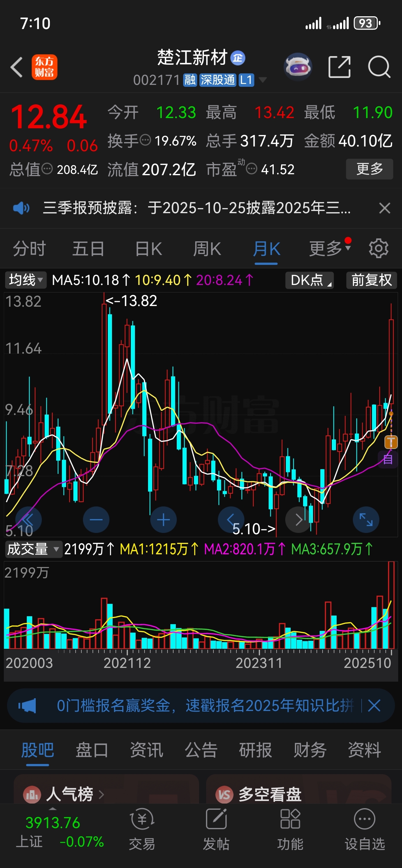Tap the info icon next to 换手
Image resolution: width=402 pixels, height=868 pixels.
145,140
